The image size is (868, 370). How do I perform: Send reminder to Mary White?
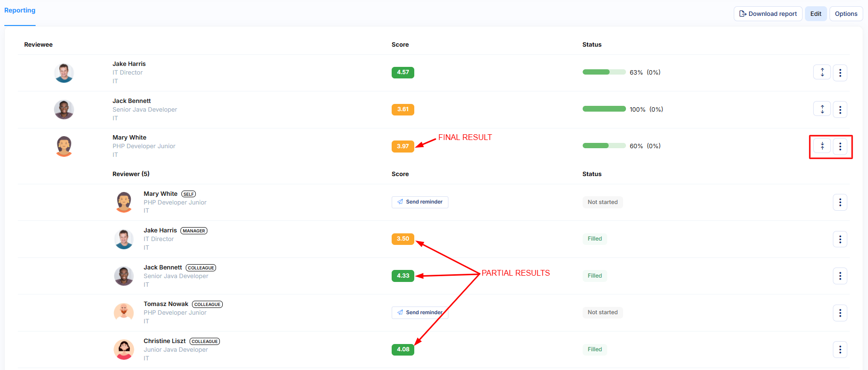[420, 202]
